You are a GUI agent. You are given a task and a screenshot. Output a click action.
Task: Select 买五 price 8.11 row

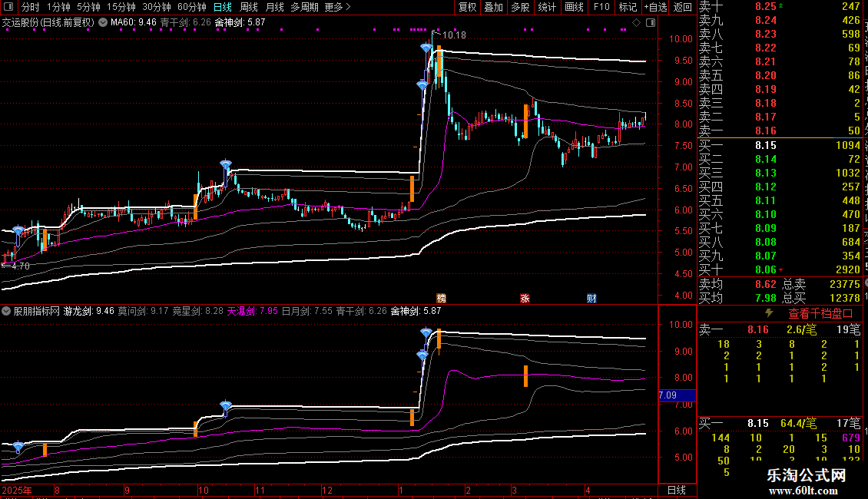coord(780,201)
